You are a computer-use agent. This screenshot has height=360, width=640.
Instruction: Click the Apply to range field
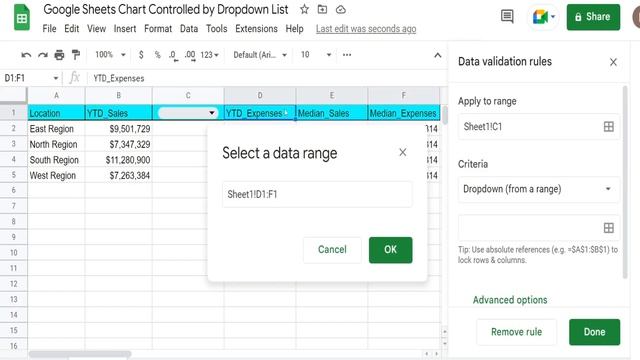(538, 127)
